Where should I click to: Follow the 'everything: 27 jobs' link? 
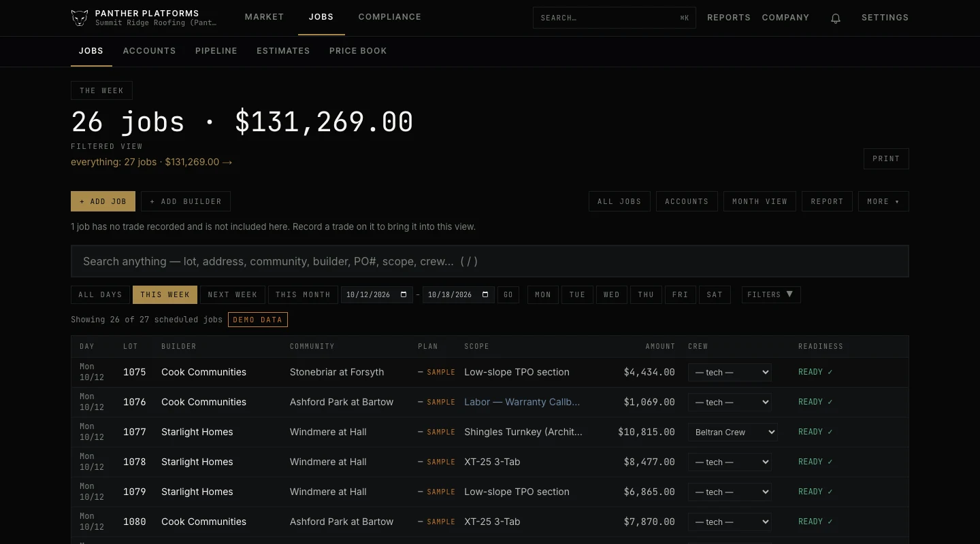[151, 162]
